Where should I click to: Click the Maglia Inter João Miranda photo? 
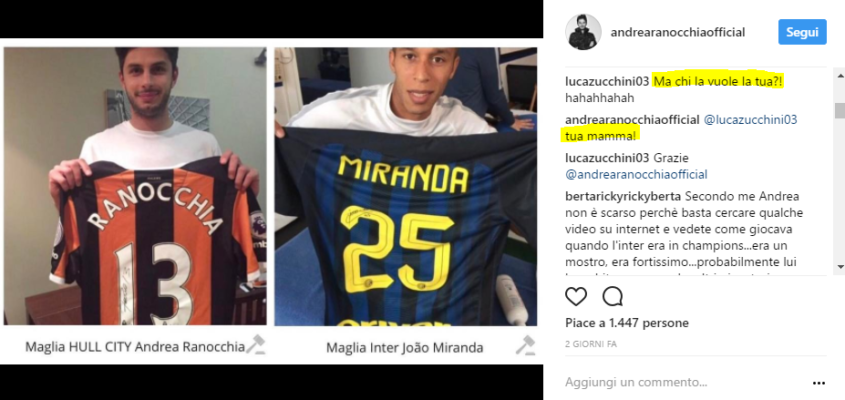(x=405, y=186)
